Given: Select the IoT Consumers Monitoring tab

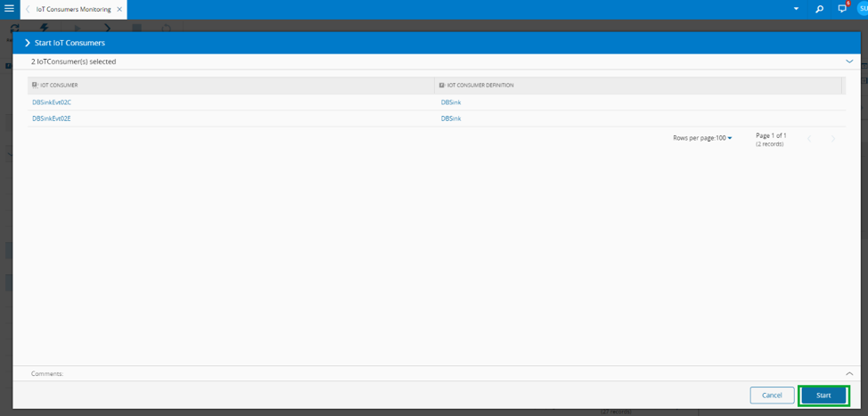Looking at the screenshot, I should point(74,10).
